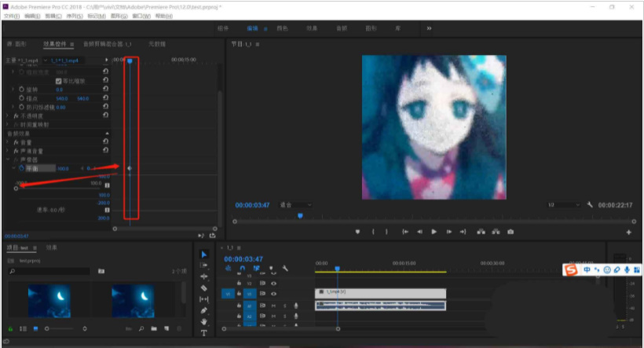This screenshot has width=644, height=348.
Task: Open the 颜色 workspace
Action: 282,28
